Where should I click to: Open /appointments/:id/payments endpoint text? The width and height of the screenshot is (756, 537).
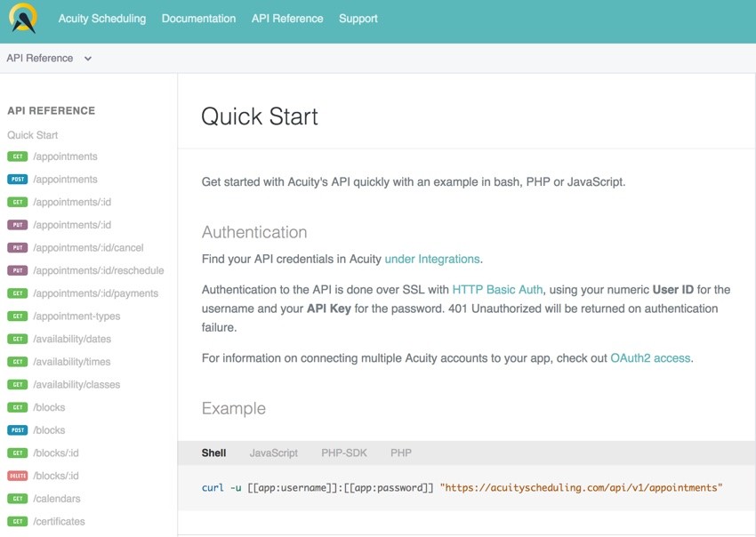[95, 293]
